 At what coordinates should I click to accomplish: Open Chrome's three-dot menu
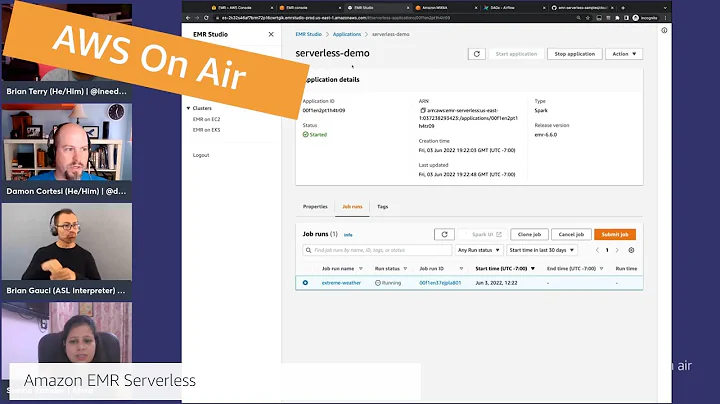[x=665, y=18]
